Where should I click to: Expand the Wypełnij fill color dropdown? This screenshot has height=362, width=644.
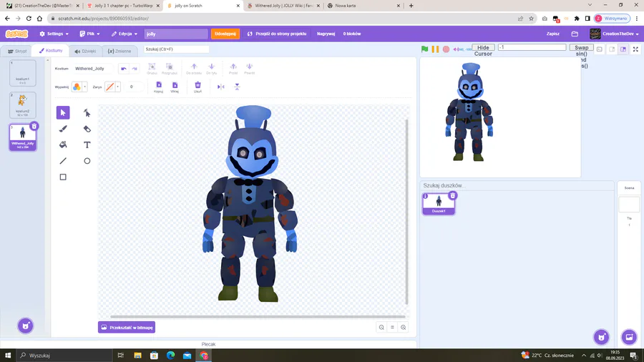(85, 87)
